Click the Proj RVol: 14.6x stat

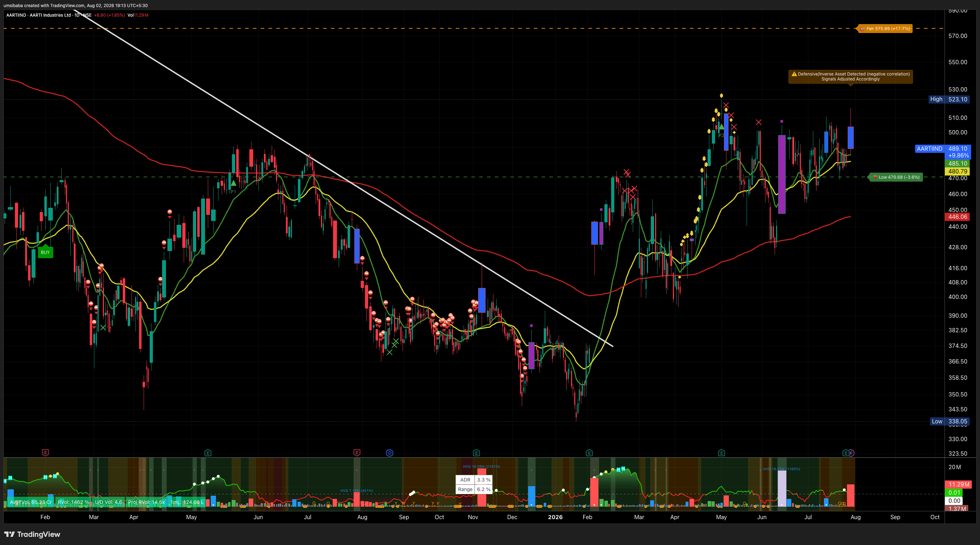tap(146, 502)
